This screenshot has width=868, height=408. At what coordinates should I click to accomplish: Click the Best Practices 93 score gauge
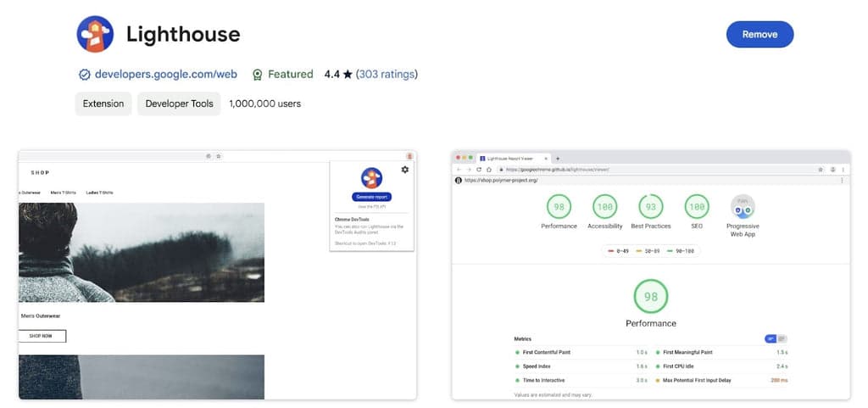(650, 206)
